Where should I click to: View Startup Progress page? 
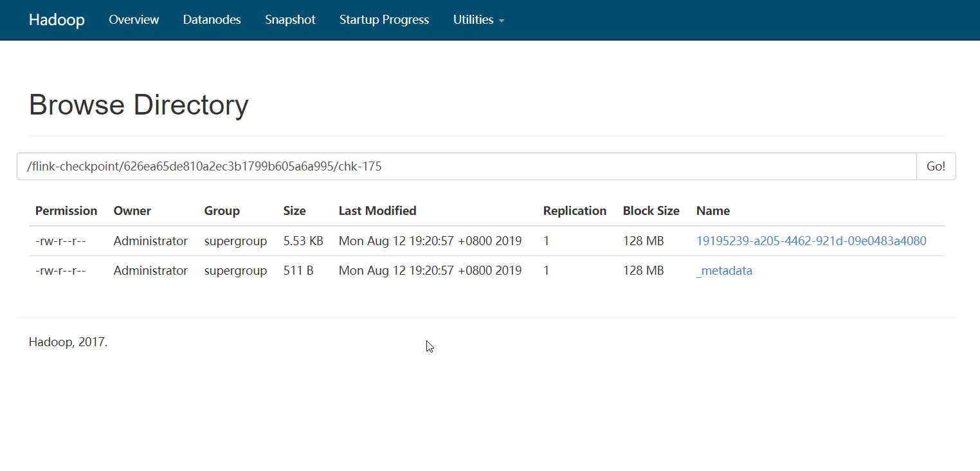[x=384, y=20]
